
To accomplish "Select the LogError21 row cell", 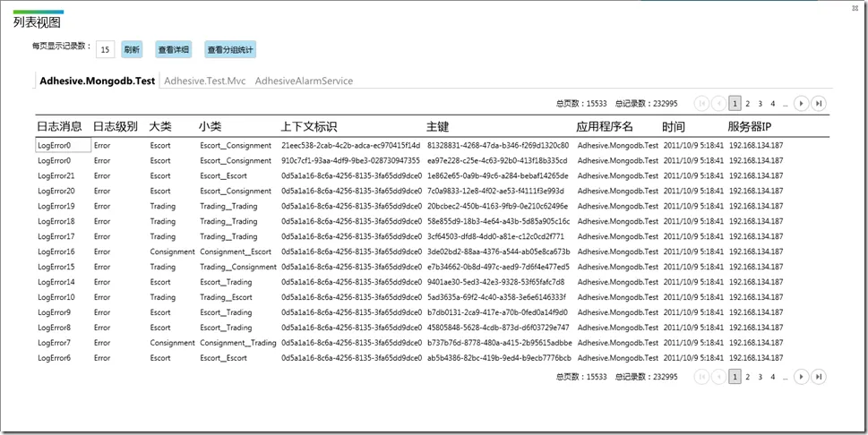I will [57, 175].
